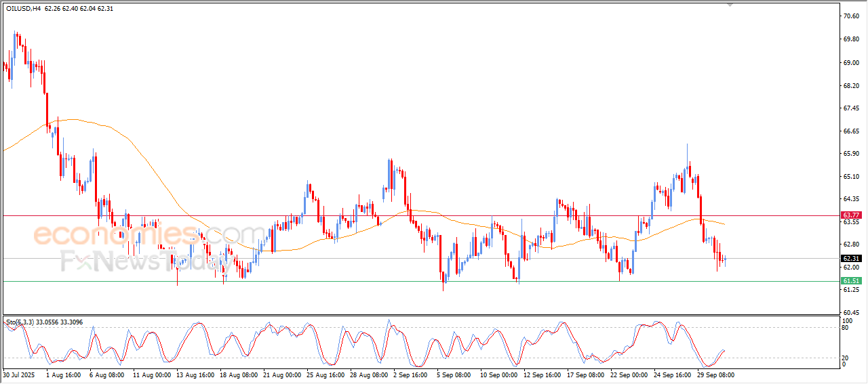Click the chart shift triangle marker at top
868x384 pixels.
pyautogui.click(x=730, y=4)
